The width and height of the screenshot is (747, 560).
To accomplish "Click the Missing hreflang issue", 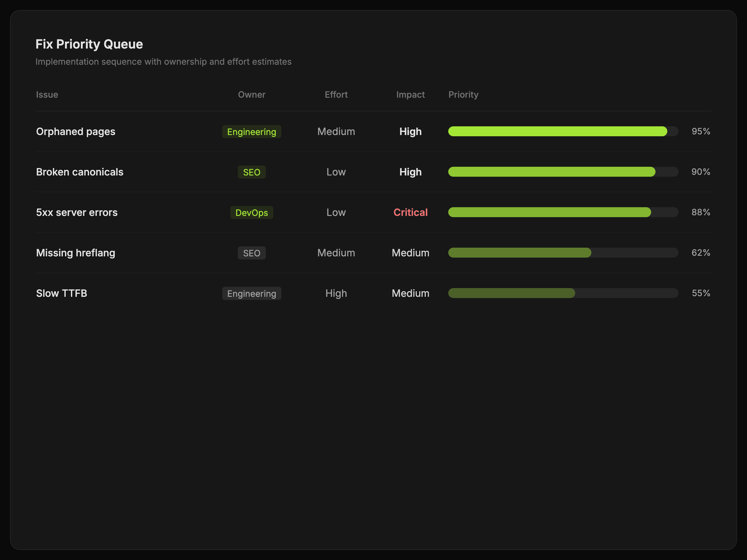I will point(76,253).
